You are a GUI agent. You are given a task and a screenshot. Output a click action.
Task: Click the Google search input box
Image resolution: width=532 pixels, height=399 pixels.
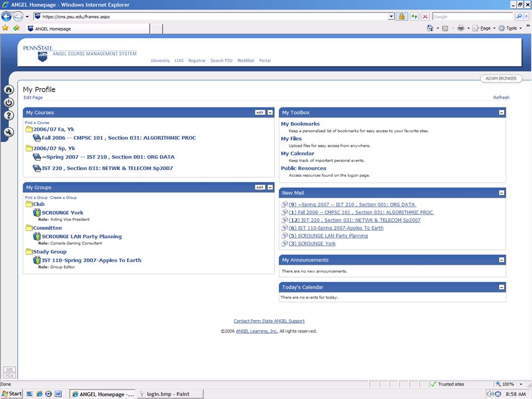coord(473,16)
